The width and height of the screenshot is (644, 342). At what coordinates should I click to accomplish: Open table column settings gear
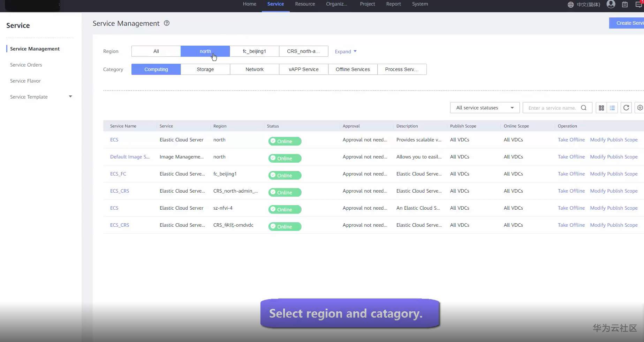640,108
